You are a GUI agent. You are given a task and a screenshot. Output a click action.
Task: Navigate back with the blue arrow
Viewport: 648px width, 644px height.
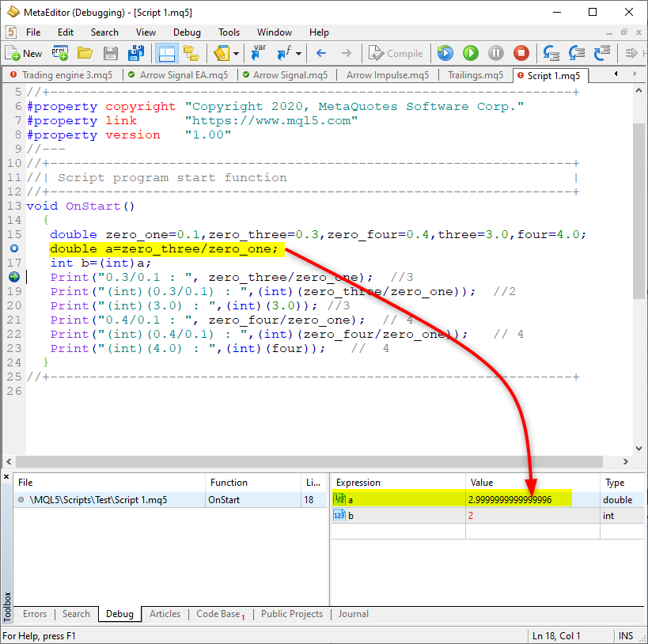coord(321,53)
